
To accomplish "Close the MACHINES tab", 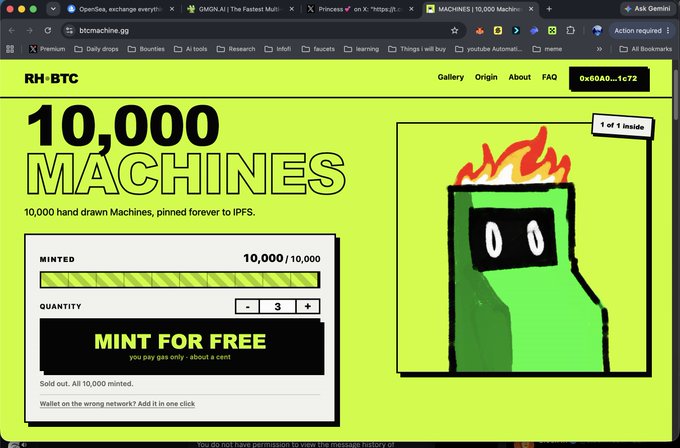I will pyautogui.click(x=531, y=9).
